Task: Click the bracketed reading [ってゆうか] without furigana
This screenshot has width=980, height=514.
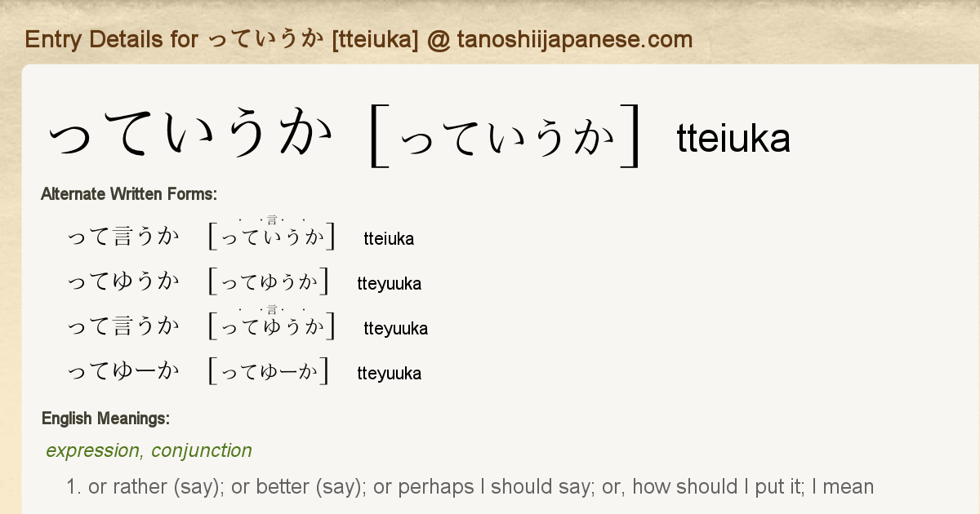Action: 269,281
